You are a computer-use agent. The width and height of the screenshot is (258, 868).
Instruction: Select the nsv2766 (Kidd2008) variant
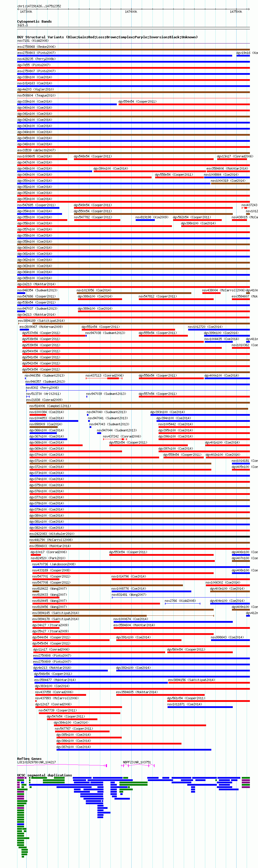click(x=181, y=600)
